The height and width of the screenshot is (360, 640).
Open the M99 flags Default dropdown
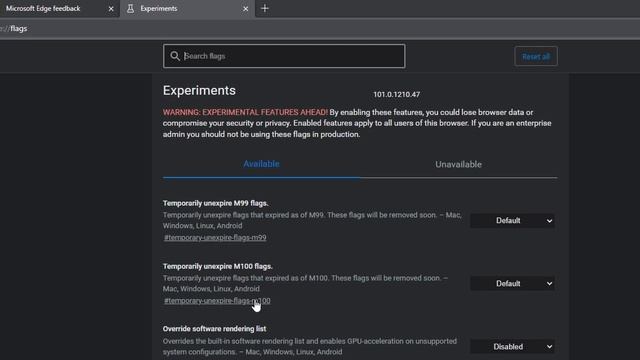point(512,220)
